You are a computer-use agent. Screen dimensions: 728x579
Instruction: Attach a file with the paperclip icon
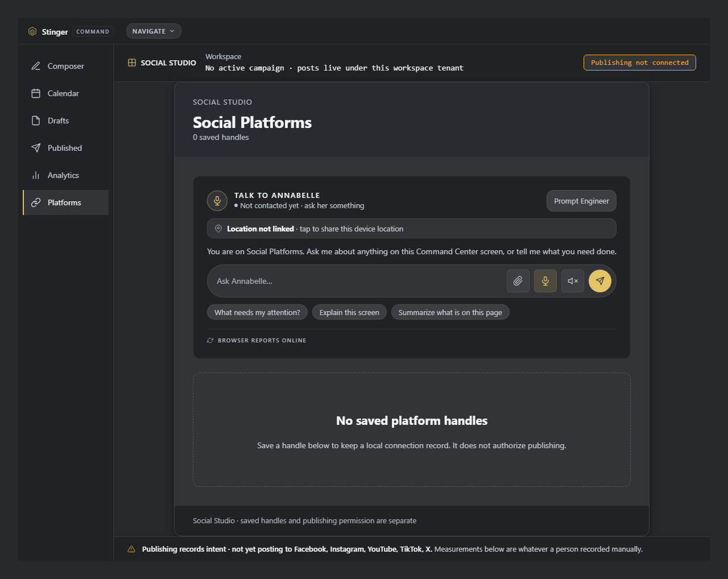518,281
